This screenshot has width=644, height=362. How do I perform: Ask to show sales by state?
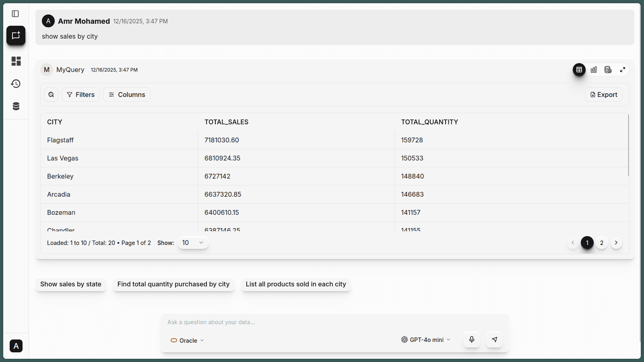click(x=71, y=284)
